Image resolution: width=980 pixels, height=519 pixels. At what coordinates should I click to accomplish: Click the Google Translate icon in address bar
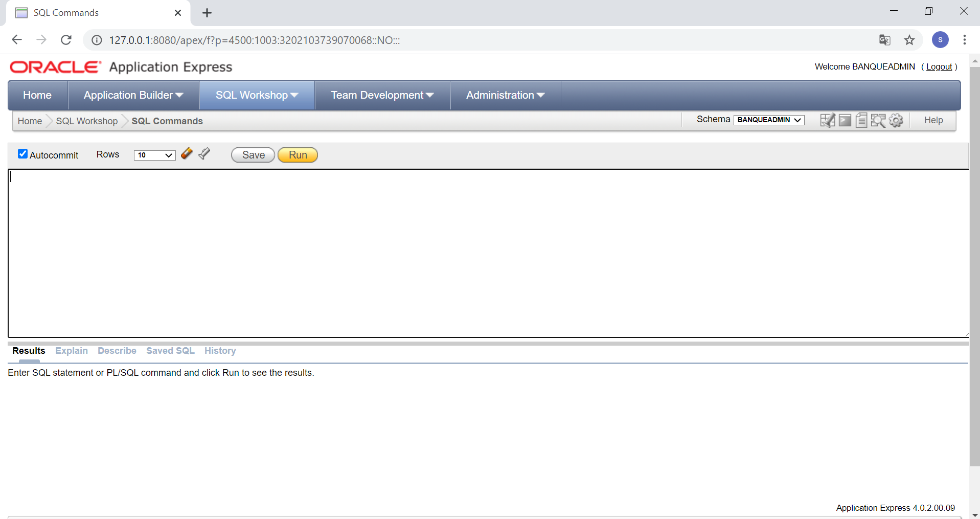point(885,40)
